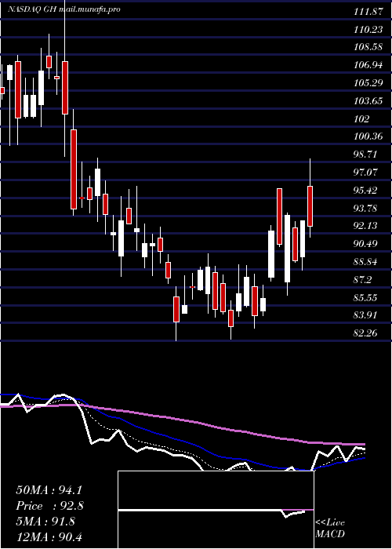Click the 102 price axis label

361,119
